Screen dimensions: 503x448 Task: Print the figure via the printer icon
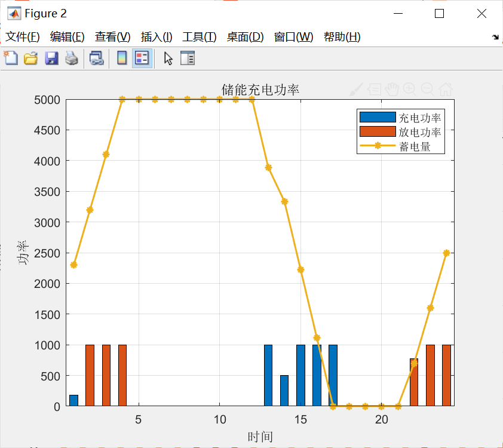(71, 58)
